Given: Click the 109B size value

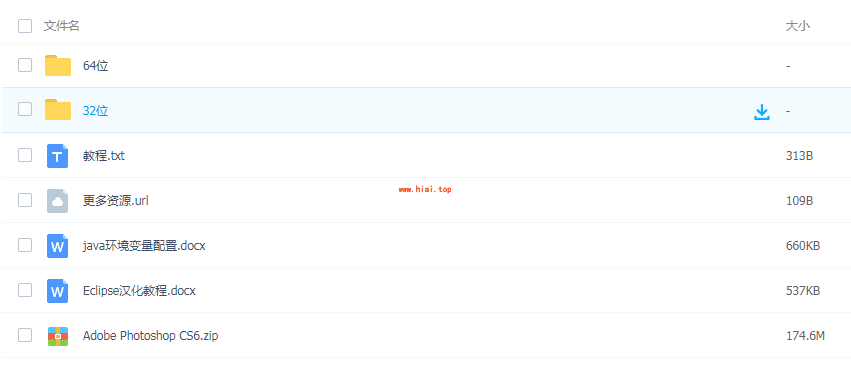Looking at the screenshot, I should click(799, 201).
